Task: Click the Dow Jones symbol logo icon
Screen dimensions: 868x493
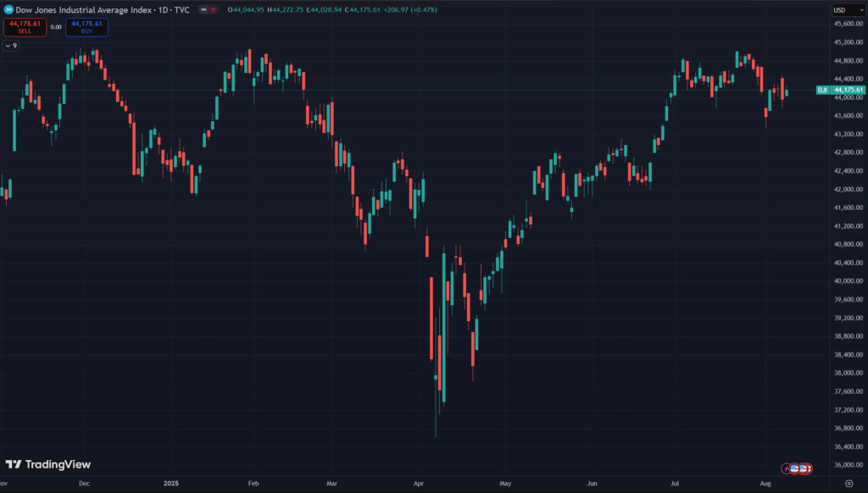Action: click(x=9, y=9)
